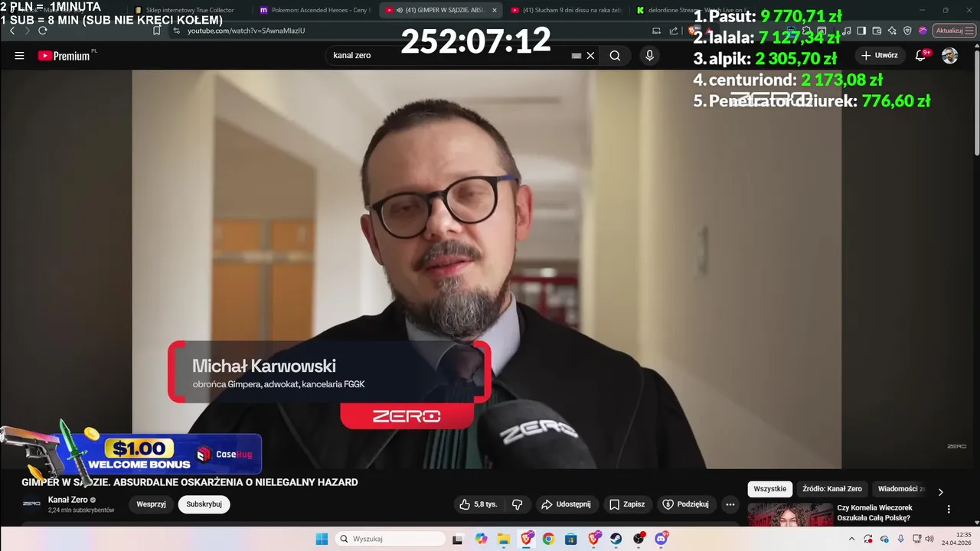Click the Wyszukaj taskbar search box
The height and width of the screenshot is (551, 980).
(390, 539)
